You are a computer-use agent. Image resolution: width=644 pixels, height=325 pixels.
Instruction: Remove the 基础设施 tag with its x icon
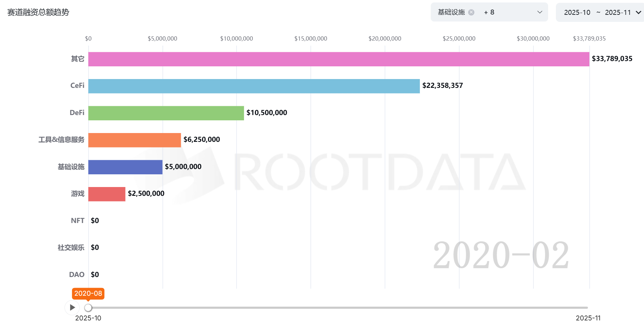[471, 12]
